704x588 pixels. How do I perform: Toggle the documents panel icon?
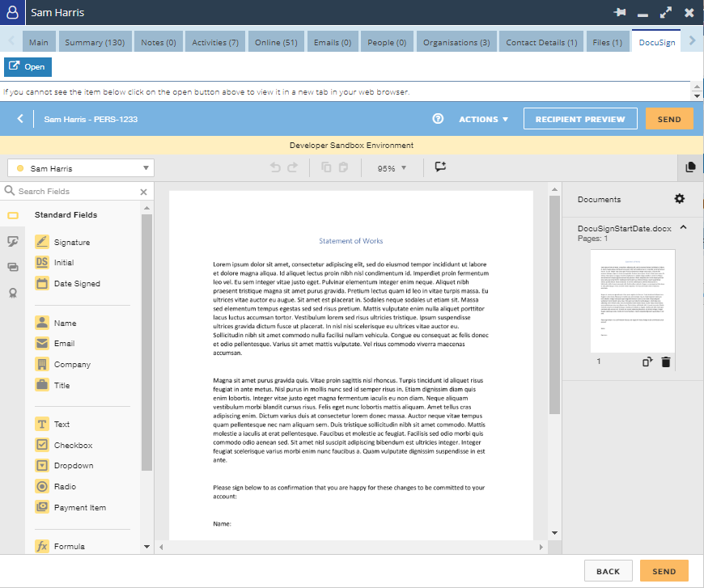[x=690, y=167]
